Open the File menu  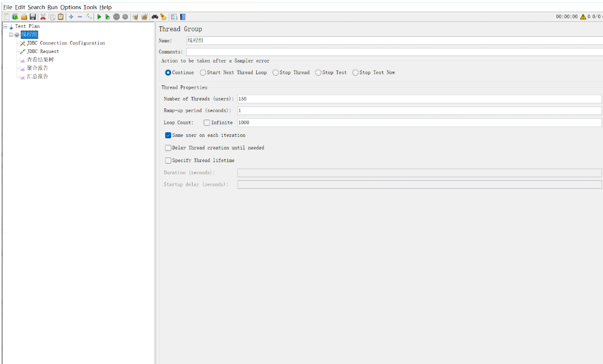(x=8, y=7)
